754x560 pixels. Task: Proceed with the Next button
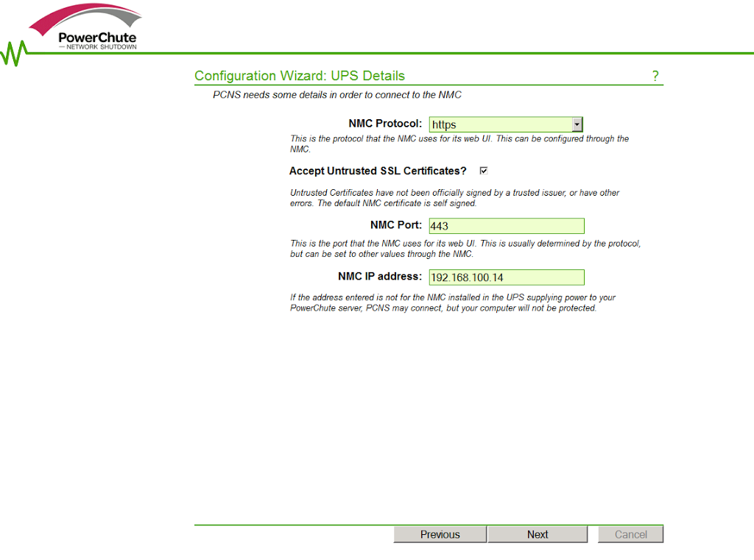pyautogui.click(x=538, y=535)
